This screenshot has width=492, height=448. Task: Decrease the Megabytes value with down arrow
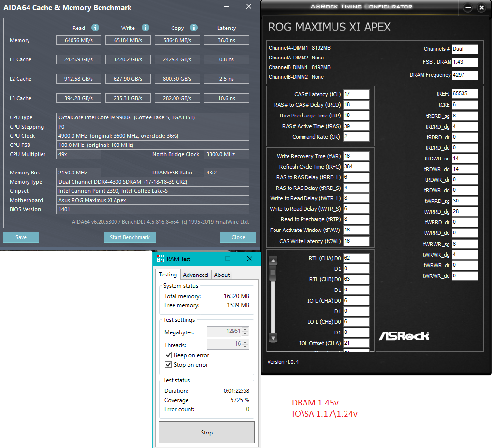(245, 333)
